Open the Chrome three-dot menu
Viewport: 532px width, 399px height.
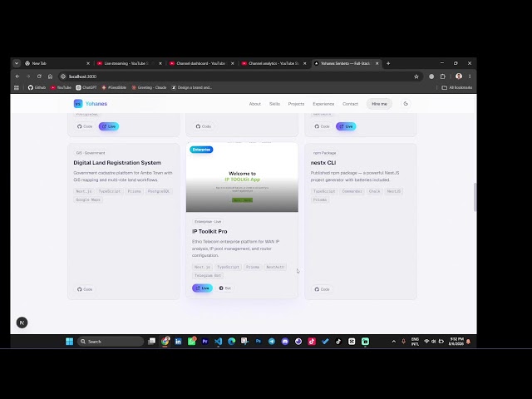coord(470,76)
